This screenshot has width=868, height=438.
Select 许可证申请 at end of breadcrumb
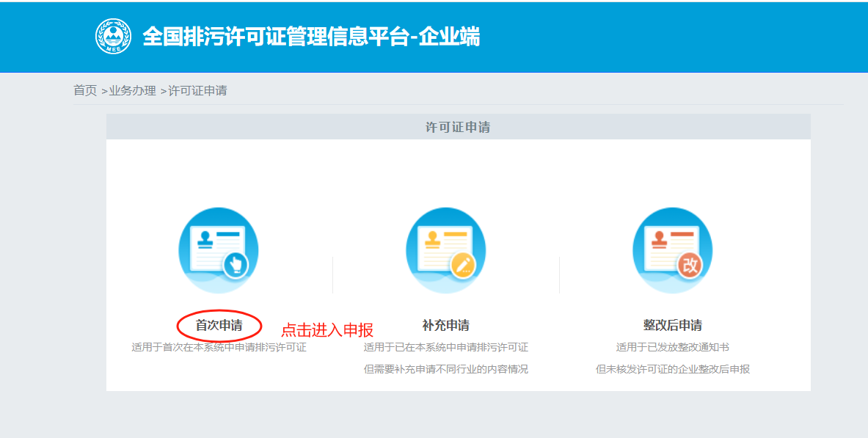click(x=197, y=90)
